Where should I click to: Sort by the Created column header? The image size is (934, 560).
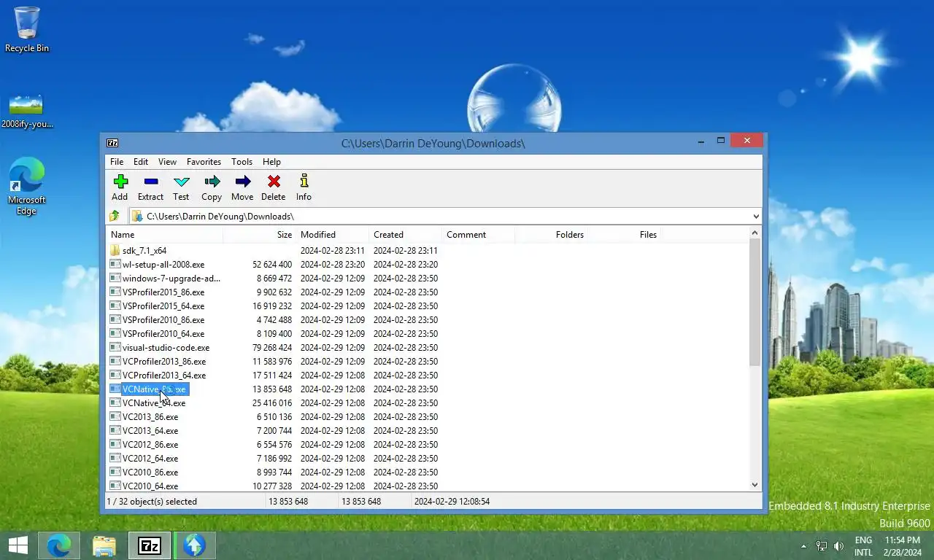pyautogui.click(x=405, y=235)
